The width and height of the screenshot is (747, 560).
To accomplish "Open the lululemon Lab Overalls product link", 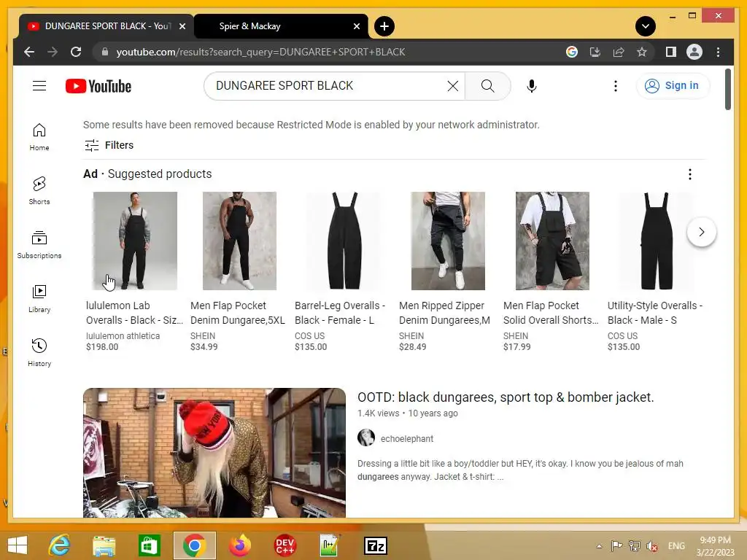I will pyautogui.click(x=134, y=313).
